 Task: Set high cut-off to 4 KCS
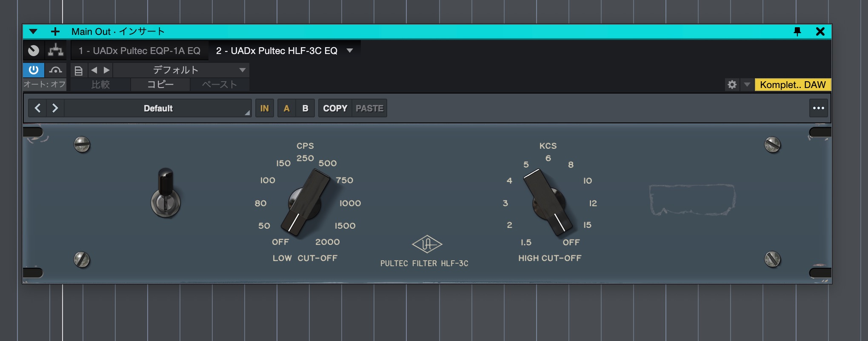509,181
